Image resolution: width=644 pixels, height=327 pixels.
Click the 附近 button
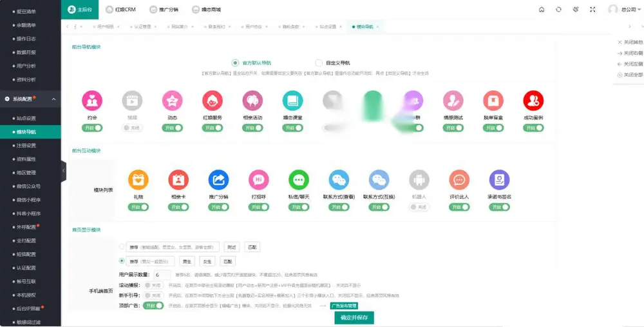(x=232, y=247)
